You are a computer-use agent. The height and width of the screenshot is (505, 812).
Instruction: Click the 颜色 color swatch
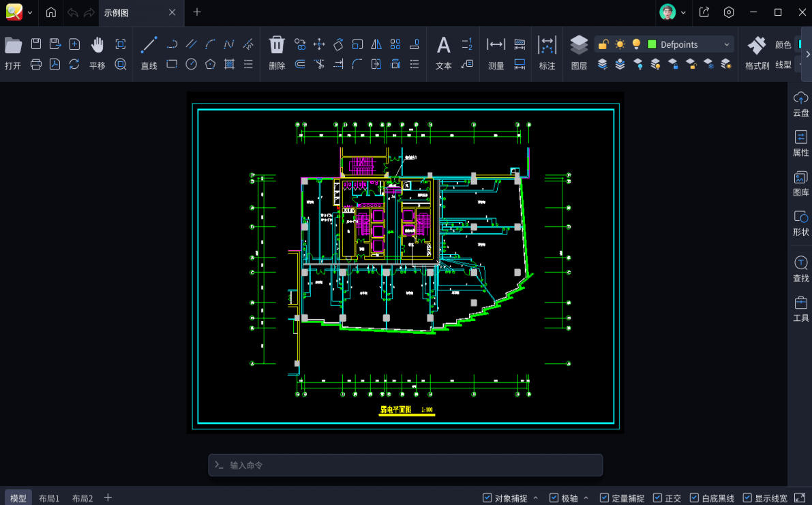click(x=799, y=44)
